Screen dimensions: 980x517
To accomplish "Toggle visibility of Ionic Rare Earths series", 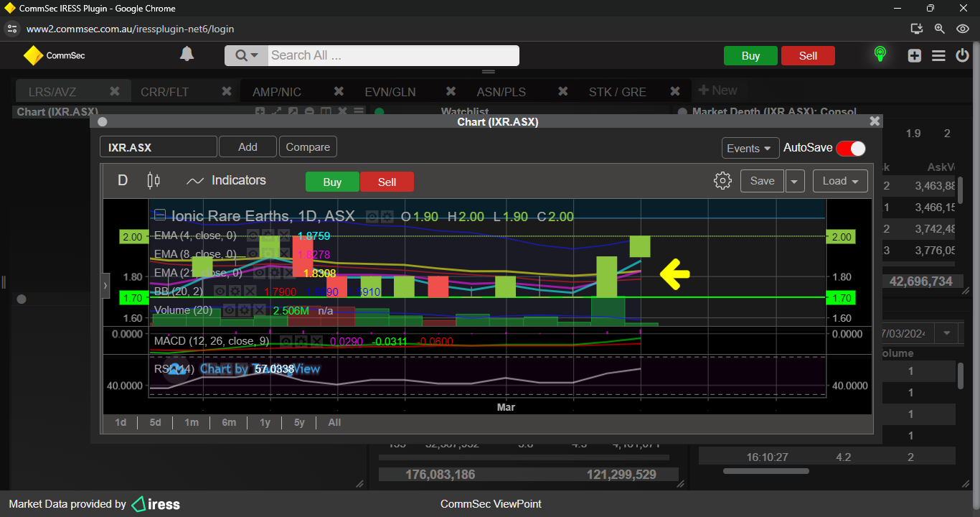I will (x=372, y=216).
